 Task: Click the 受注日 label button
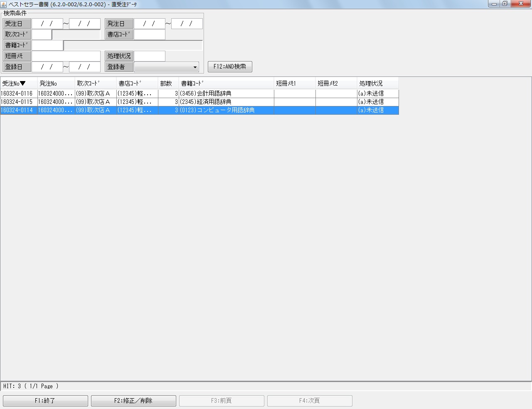17,23
